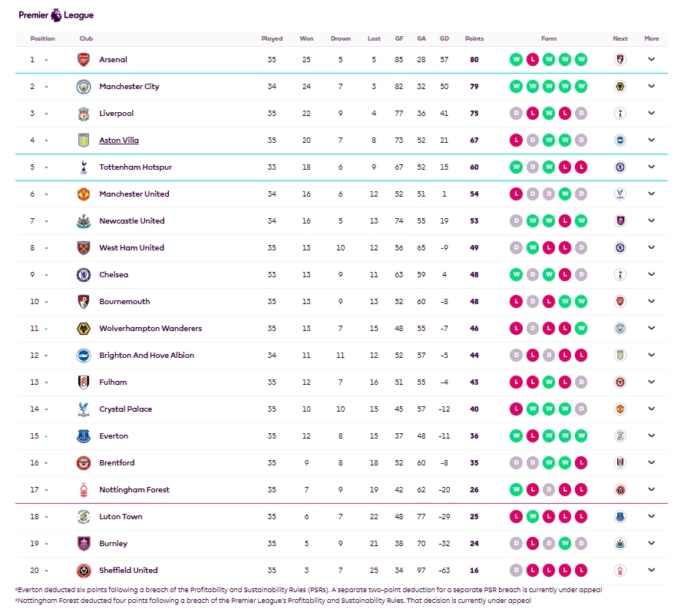Click Chelsea's club crest icon
This screenshot has height=616, width=687.
pos(84,275)
